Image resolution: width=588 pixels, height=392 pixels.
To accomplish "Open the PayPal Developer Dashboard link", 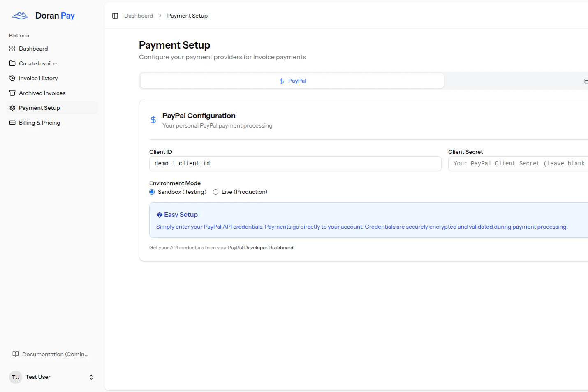I will coord(260,247).
